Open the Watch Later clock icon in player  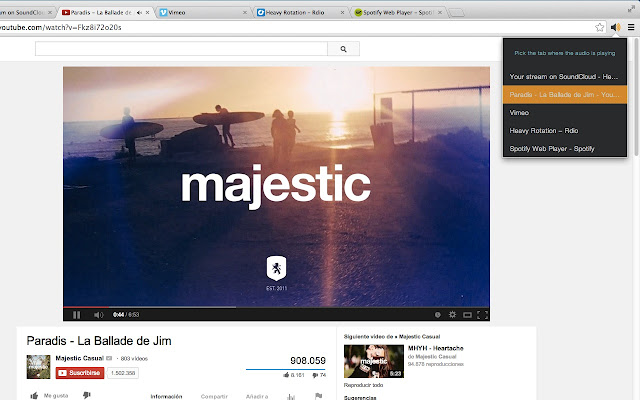(x=438, y=315)
